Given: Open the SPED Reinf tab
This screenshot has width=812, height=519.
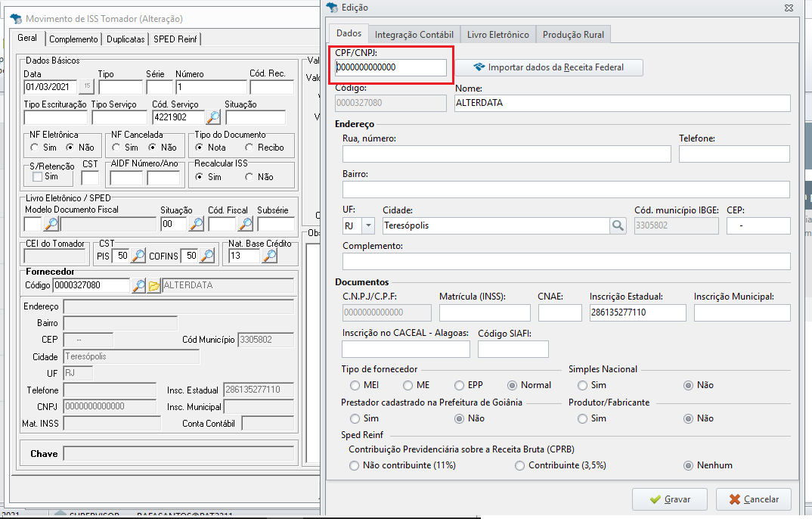Looking at the screenshot, I should pyautogui.click(x=175, y=39).
